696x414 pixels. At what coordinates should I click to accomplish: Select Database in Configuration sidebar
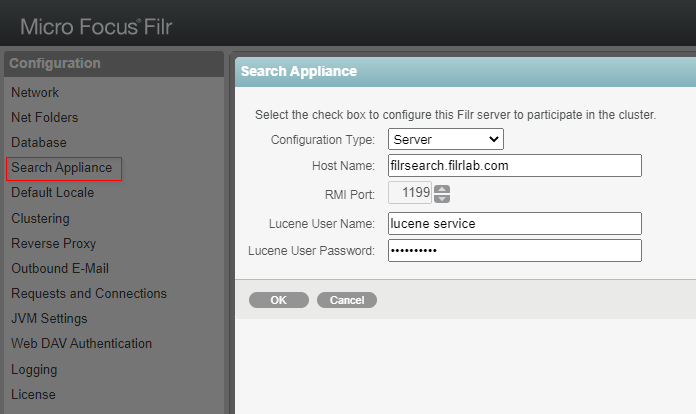tap(39, 142)
